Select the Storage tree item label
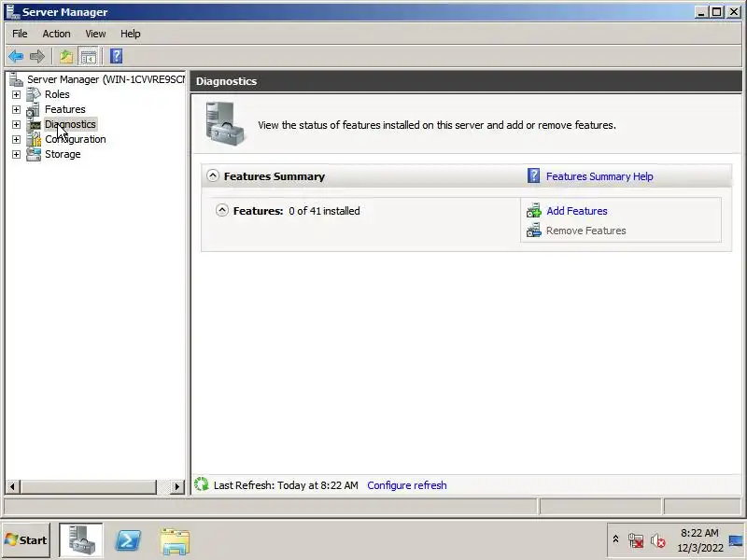The width and height of the screenshot is (747, 560). tap(63, 154)
